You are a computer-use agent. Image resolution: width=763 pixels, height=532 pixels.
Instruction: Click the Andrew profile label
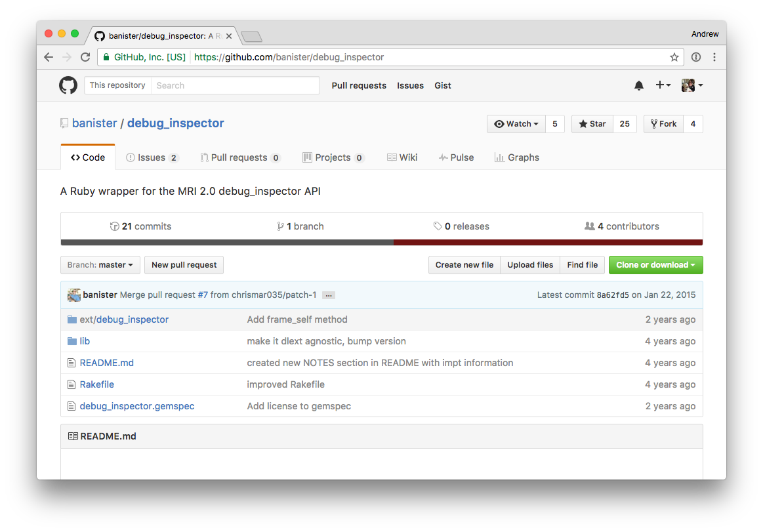click(x=705, y=33)
